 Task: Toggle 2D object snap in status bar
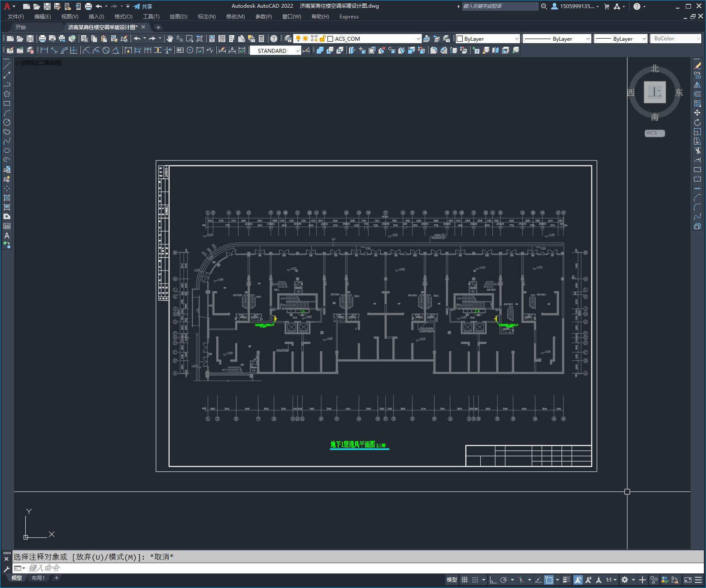pyautogui.click(x=549, y=580)
